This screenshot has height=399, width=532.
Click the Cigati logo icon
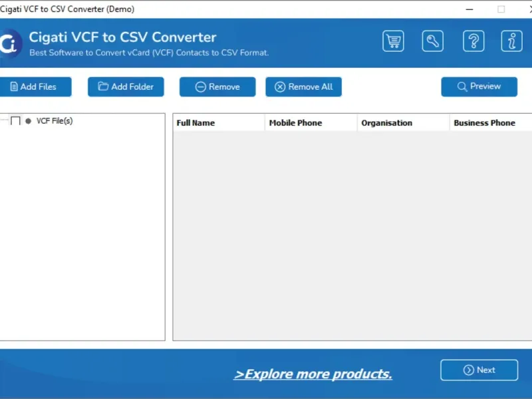click(10, 43)
